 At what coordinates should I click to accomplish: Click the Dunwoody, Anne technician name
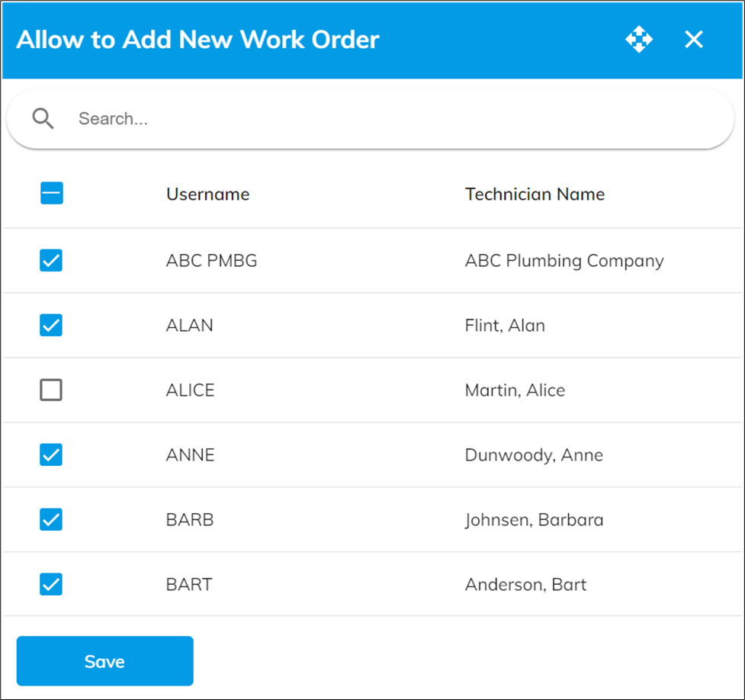(534, 455)
